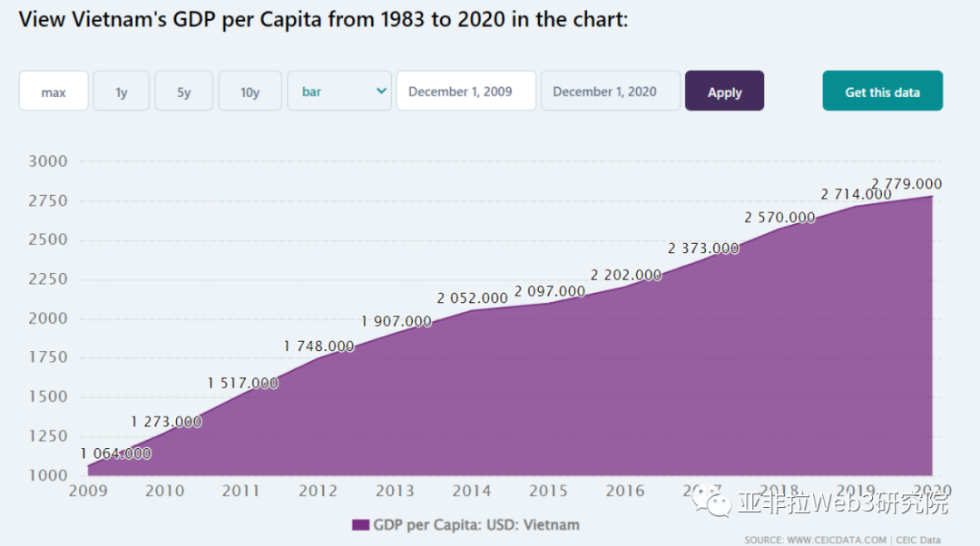Click the GDP per Capita: USD: Vietnam legend label
The height and width of the screenshot is (546, 980).
click(476, 525)
